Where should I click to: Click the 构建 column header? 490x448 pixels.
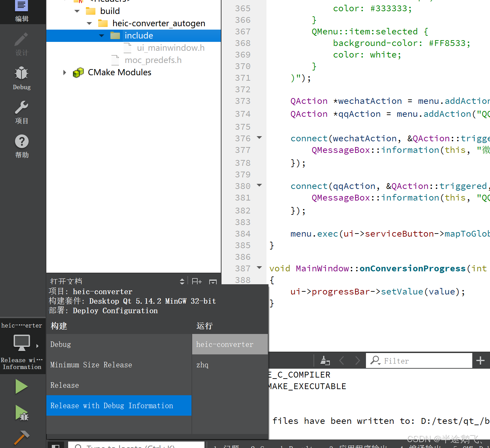pos(59,326)
